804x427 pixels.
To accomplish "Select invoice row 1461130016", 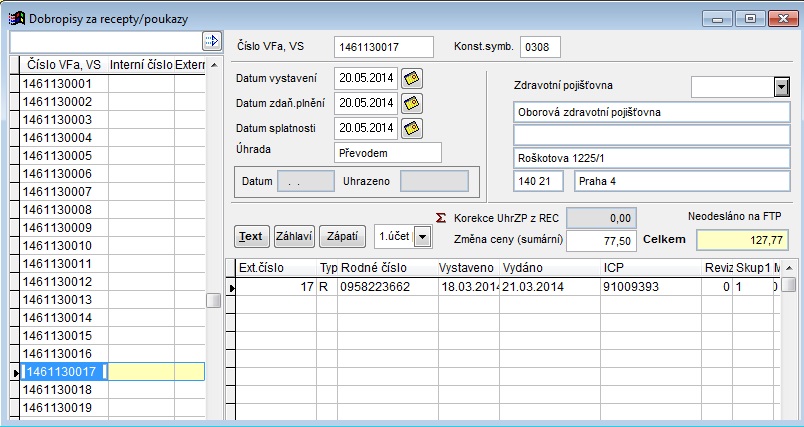I will (112, 354).
